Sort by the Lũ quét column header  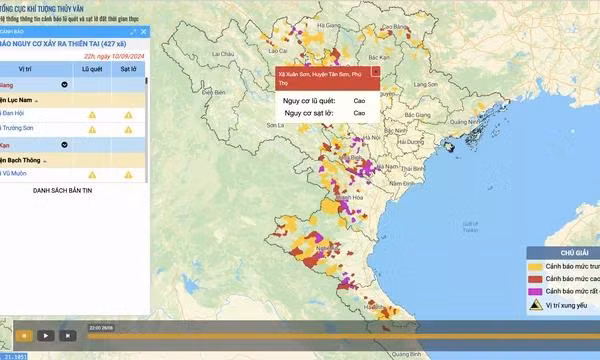(x=92, y=69)
